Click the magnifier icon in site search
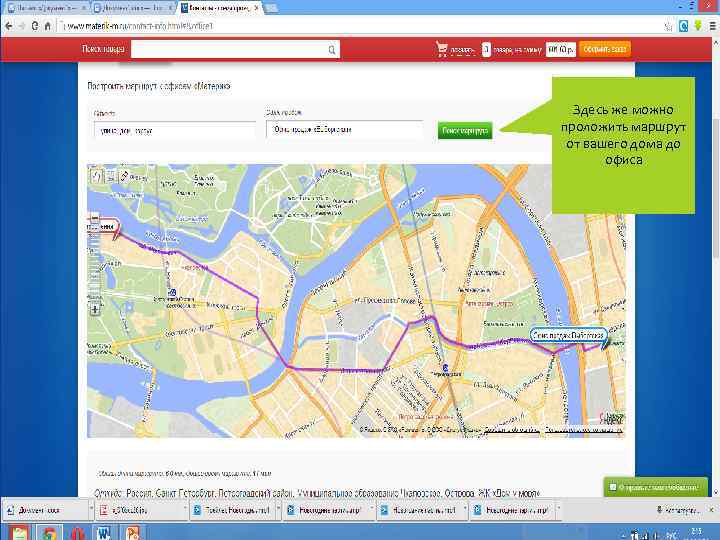This screenshot has height=540, width=720. 332,50
